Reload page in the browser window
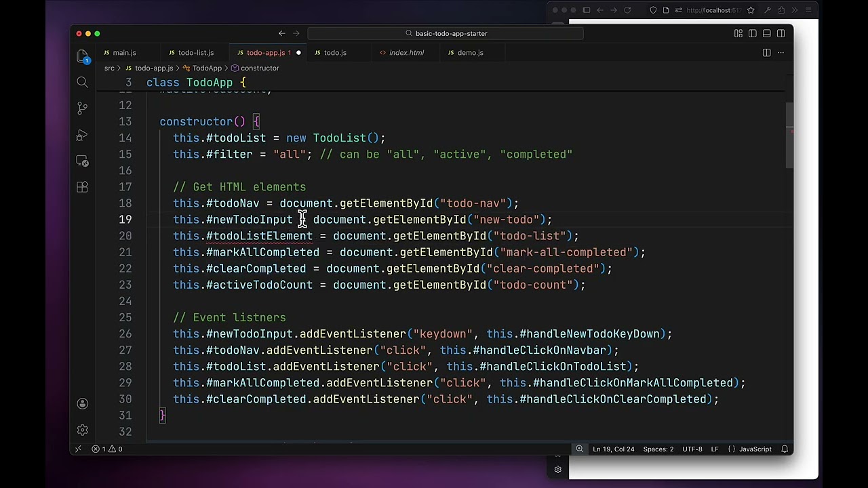Image resolution: width=868 pixels, height=488 pixels. click(627, 10)
